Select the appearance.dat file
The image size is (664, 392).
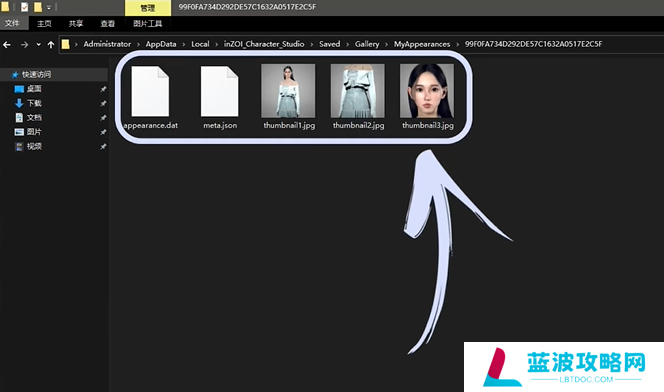tap(150, 97)
